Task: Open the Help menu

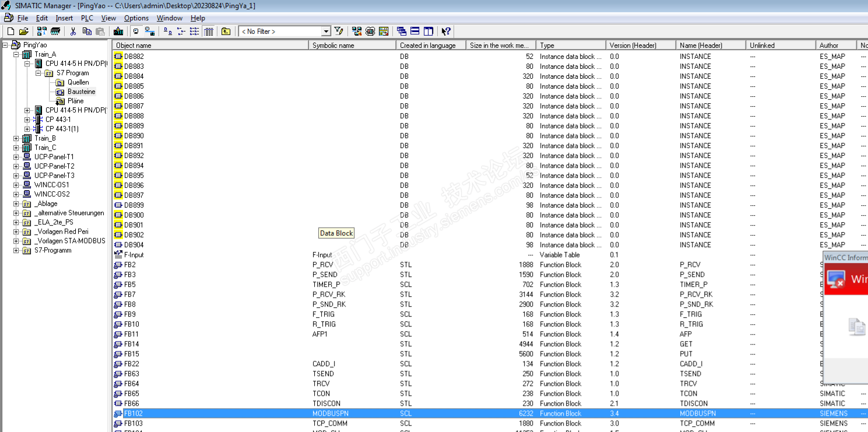Action: 198,18
